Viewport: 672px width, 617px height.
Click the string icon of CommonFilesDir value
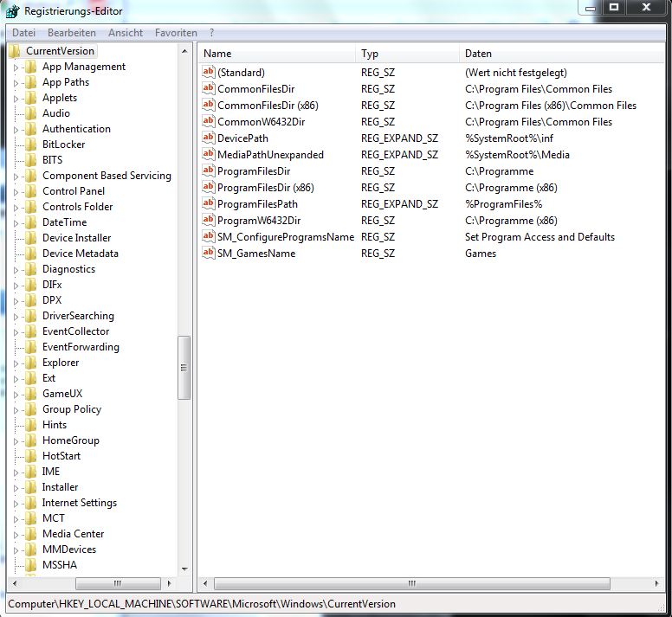209,88
